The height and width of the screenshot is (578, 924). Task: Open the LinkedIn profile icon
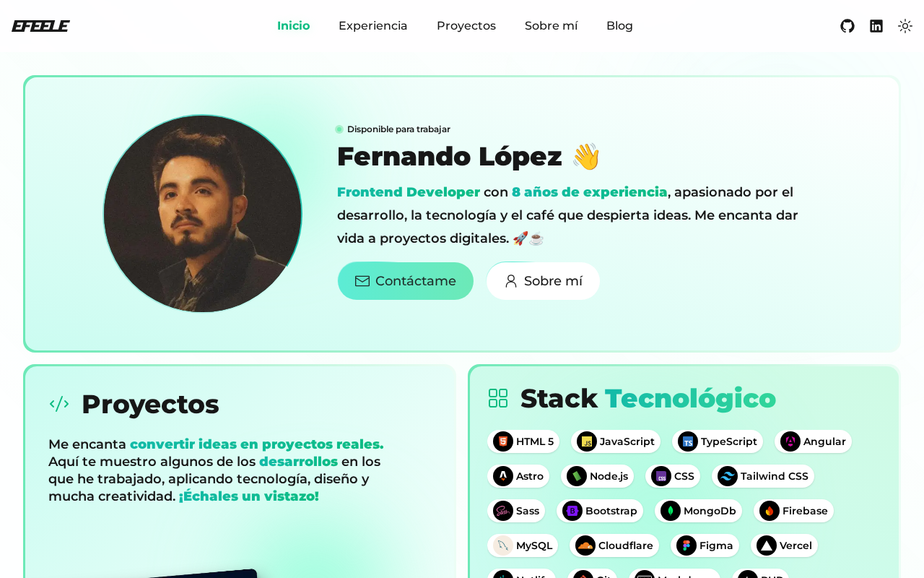(876, 26)
